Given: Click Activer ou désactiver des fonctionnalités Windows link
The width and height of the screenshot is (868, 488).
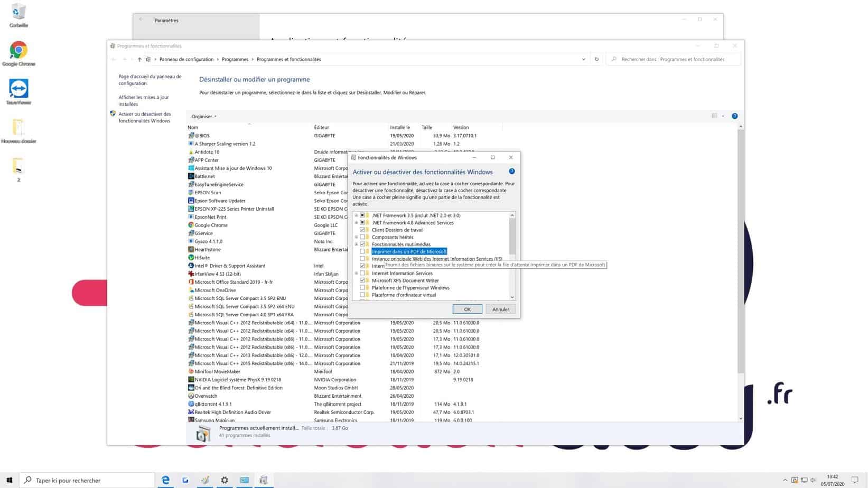Looking at the screenshot, I should tap(144, 117).
